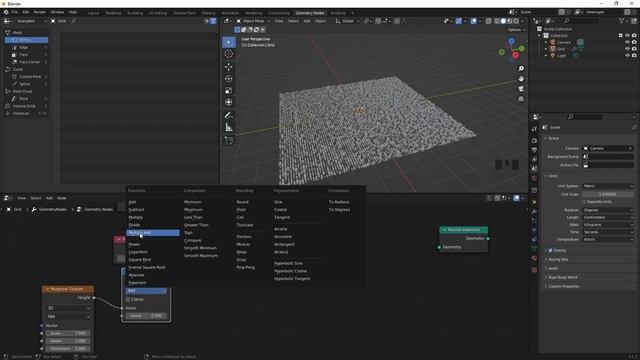Choose Ping-Pong in Rounding column

pos(246,267)
